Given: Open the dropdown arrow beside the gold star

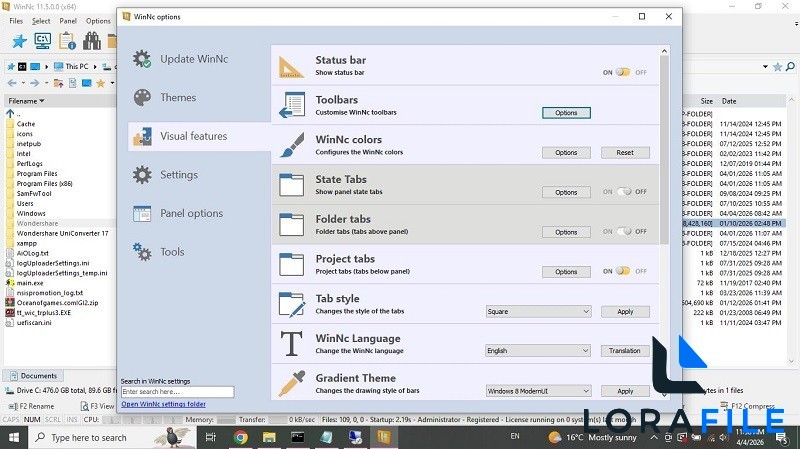Looking at the screenshot, I should pyautogui.click(x=112, y=83).
